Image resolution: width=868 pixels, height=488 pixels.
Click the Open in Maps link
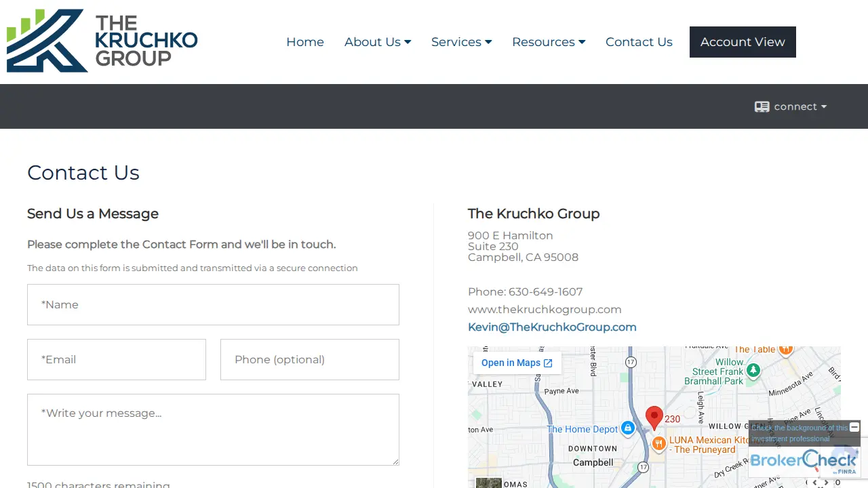tap(517, 363)
